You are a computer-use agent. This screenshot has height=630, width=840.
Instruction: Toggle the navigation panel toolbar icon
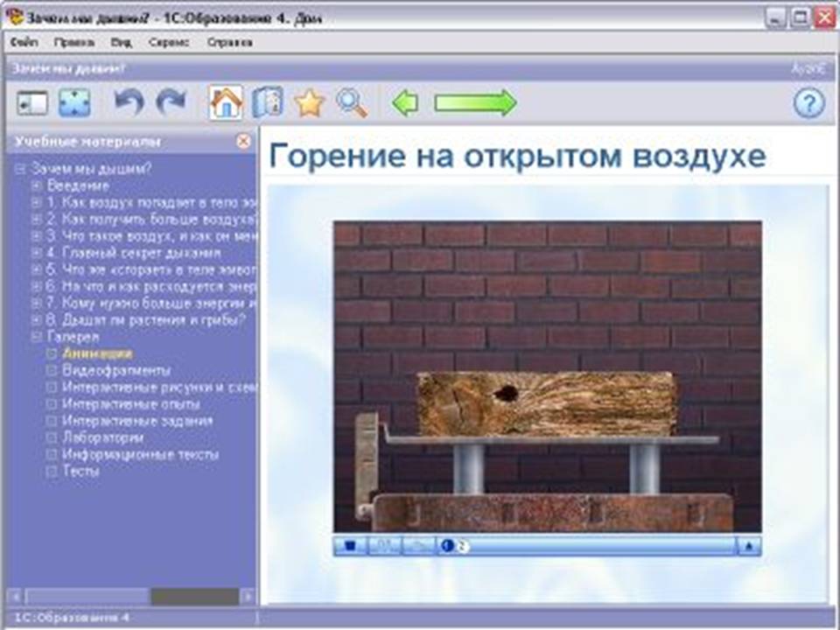coord(31,103)
